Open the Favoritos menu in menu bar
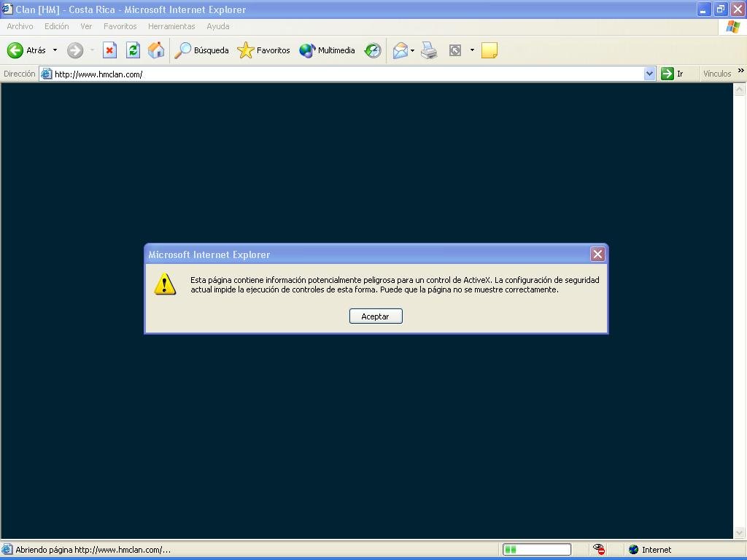The image size is (747, 560). click(120, 26)
